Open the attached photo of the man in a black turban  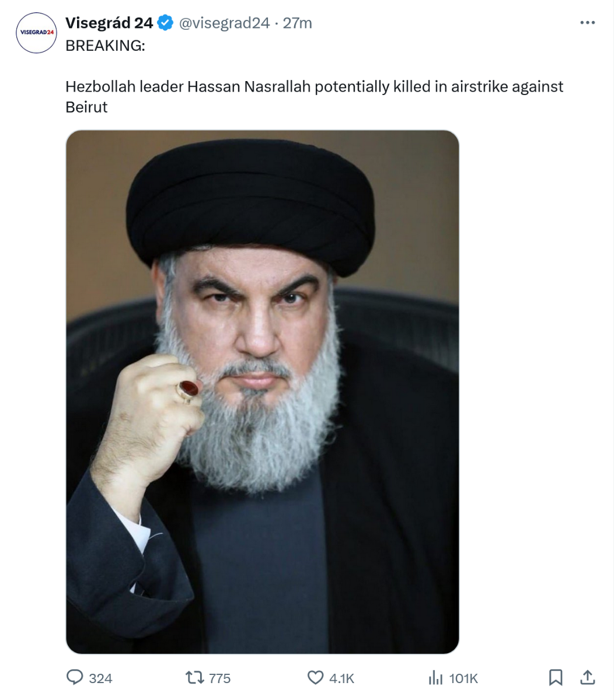(x=263, y=391)
